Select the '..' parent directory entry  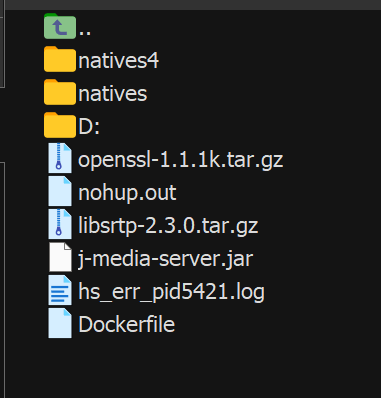pyautogui.click(x=85, y=32)
